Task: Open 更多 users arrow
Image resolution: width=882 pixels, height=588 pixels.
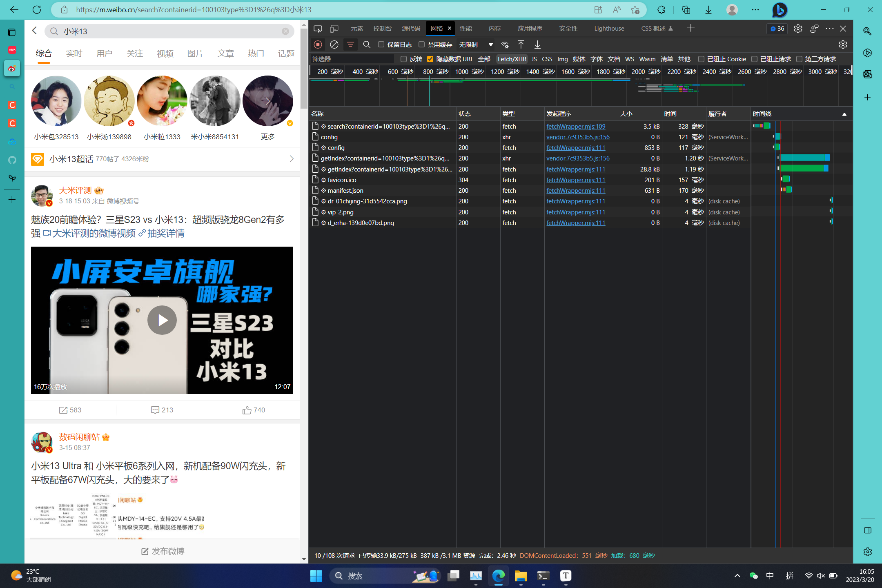Action: 268,101
